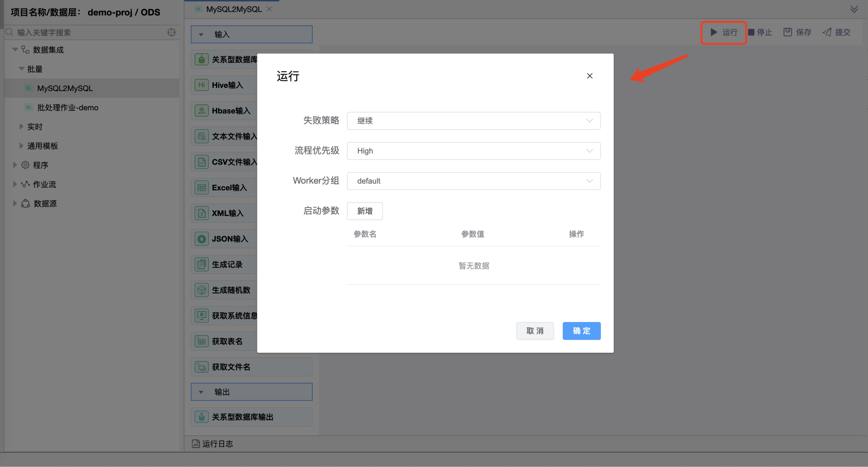
Task: Expand the 实时 tree node
Action: 21,126
